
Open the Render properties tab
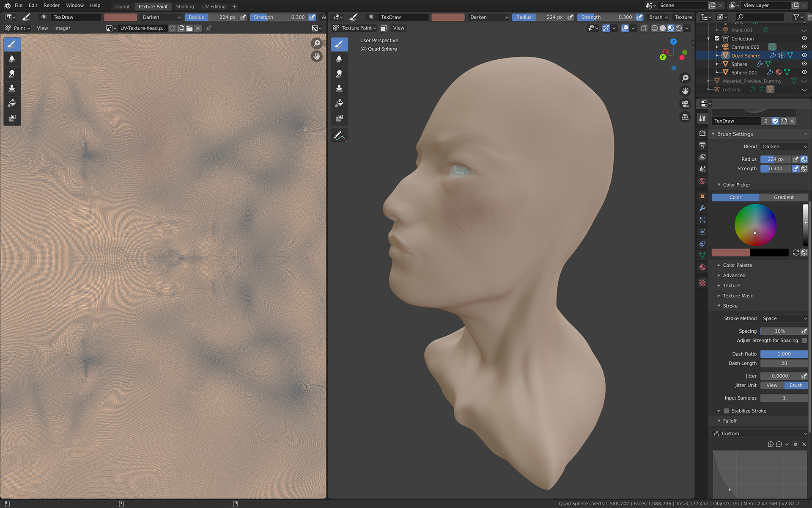tap(702, 133)
